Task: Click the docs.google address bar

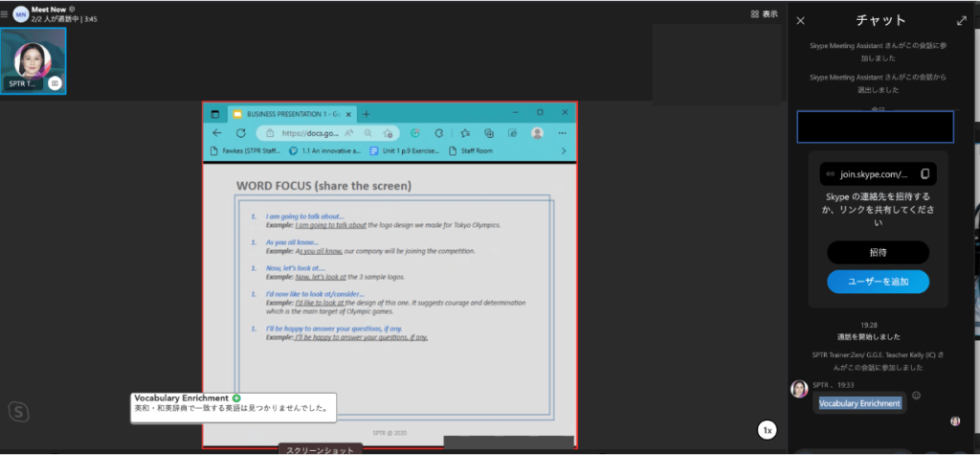Action: pyautogui.click(x=306, y=133)
